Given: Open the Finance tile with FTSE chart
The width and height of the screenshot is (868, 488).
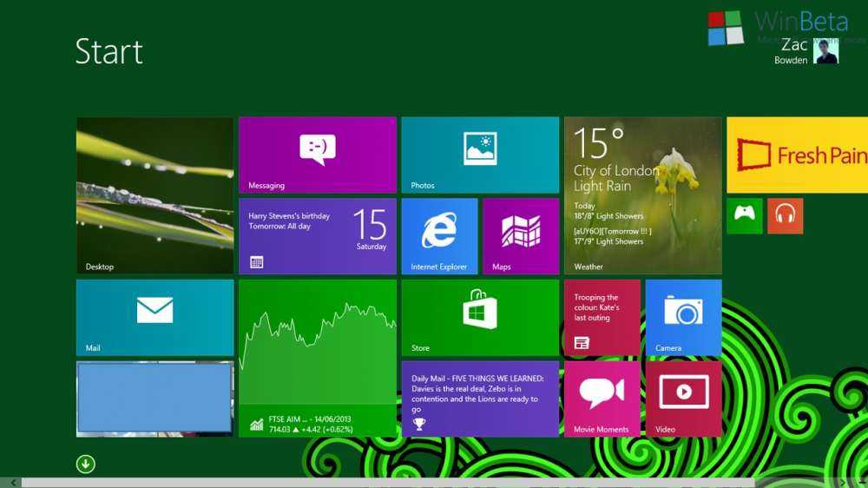Looking at the screenshot, I should point(318,359).
